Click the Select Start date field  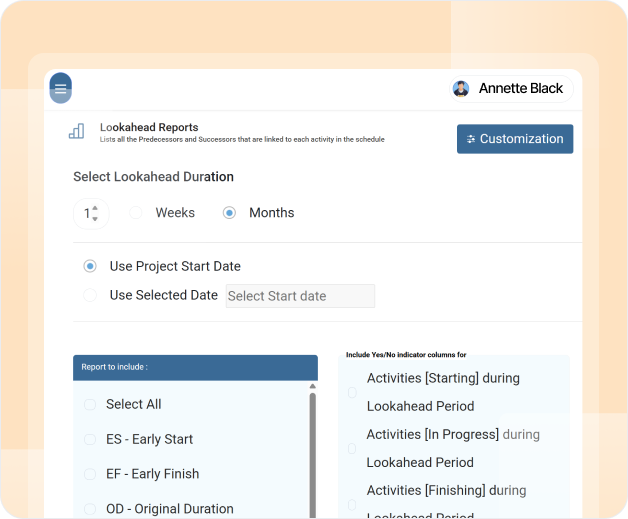click(300, 296)
